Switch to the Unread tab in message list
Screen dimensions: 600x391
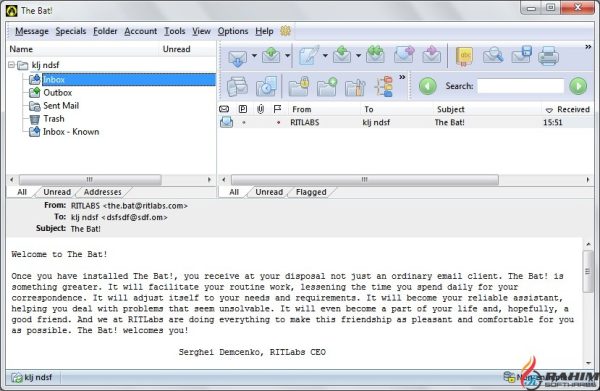click(269, 192)
